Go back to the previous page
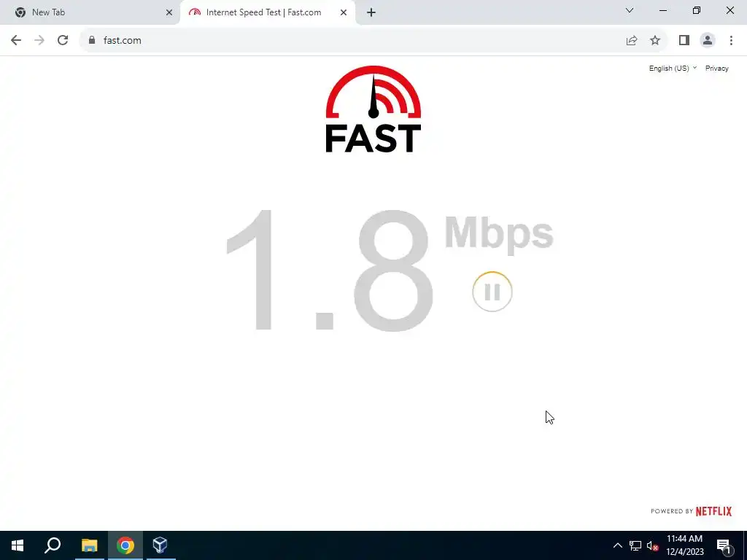The width and height of the screenshot is (747, 560). (16, 41)
